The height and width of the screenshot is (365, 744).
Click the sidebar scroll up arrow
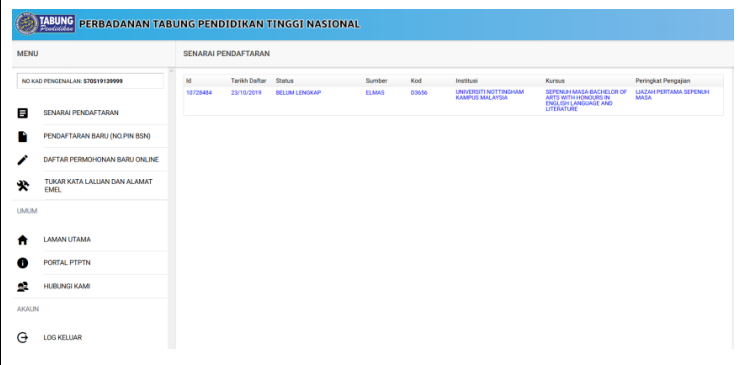tap(172, 72)
